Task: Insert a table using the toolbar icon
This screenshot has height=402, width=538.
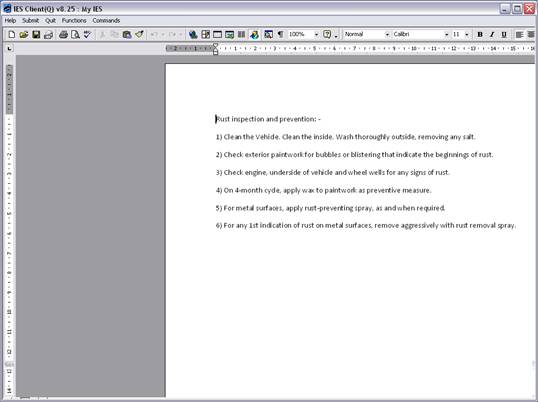Action: pyautogui.click(x=218, y=34)
